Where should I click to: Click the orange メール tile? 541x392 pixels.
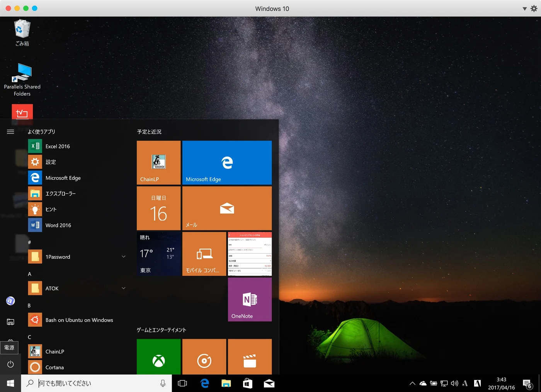point(227,208)
